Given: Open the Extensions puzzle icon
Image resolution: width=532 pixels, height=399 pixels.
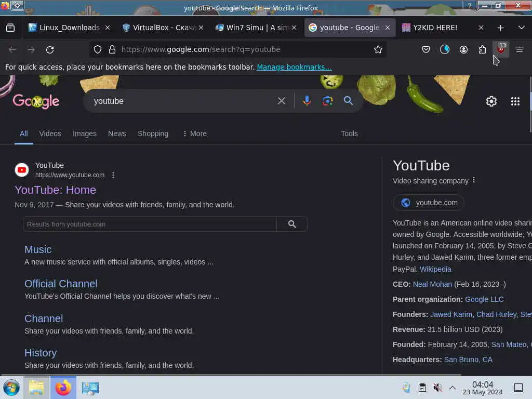Looking at the screenshot, I should [x=482, y=49].
